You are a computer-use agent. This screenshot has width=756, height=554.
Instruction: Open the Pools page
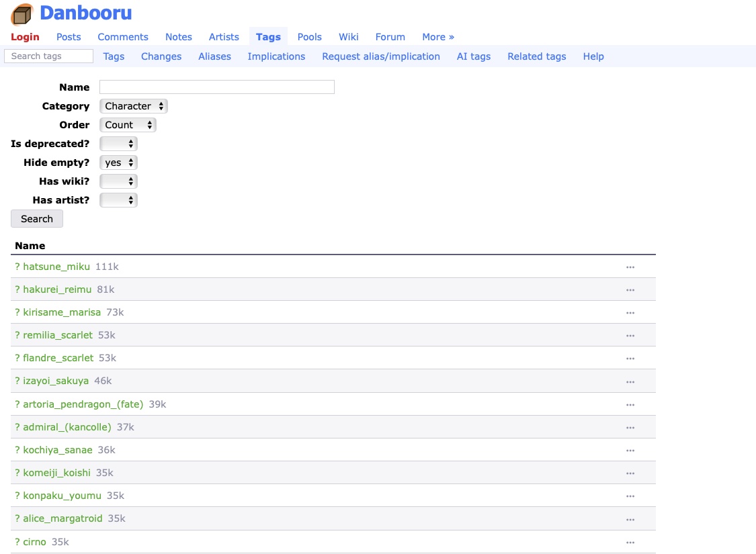pyautogui.click(x=310, y=37)
